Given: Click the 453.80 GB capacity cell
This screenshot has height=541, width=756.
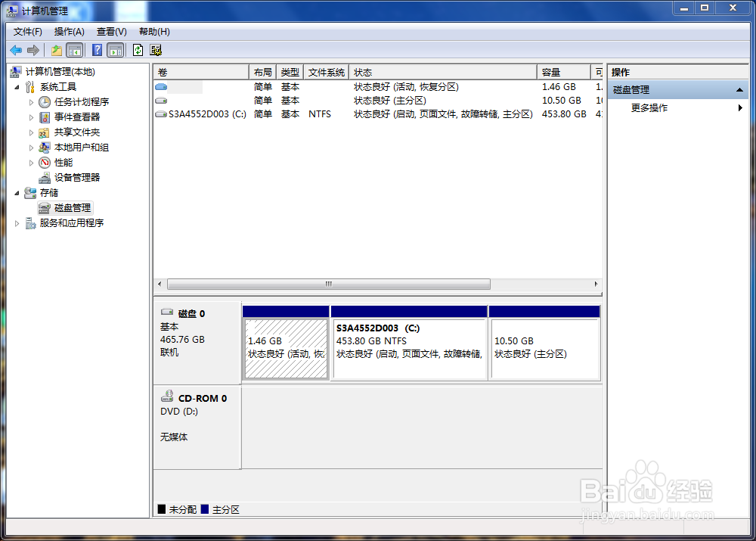Looking at the screenshot, I should pyautogui.click(x=564, y=114).
